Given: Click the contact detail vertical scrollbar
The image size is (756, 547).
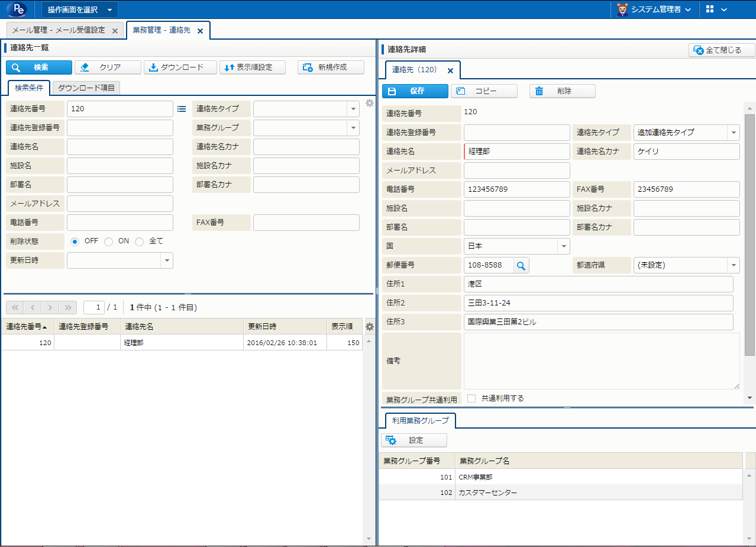Looking at the screenshot, I should click(x=749, y=237).
